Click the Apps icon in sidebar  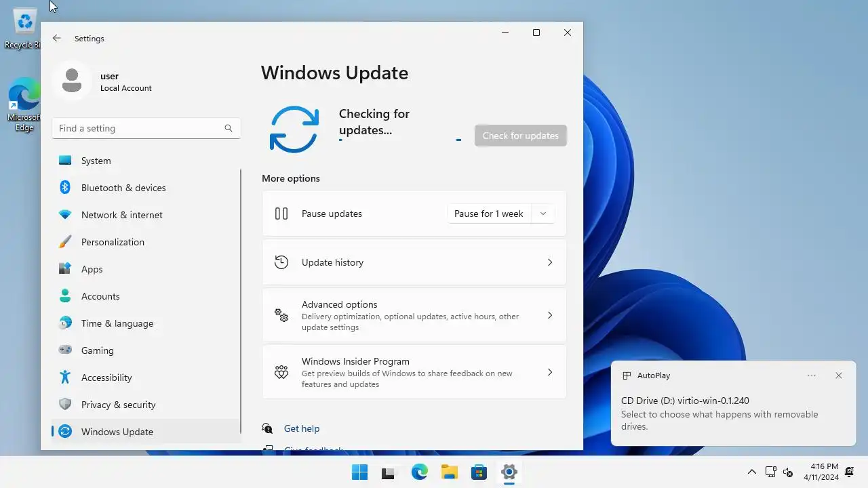65,269
